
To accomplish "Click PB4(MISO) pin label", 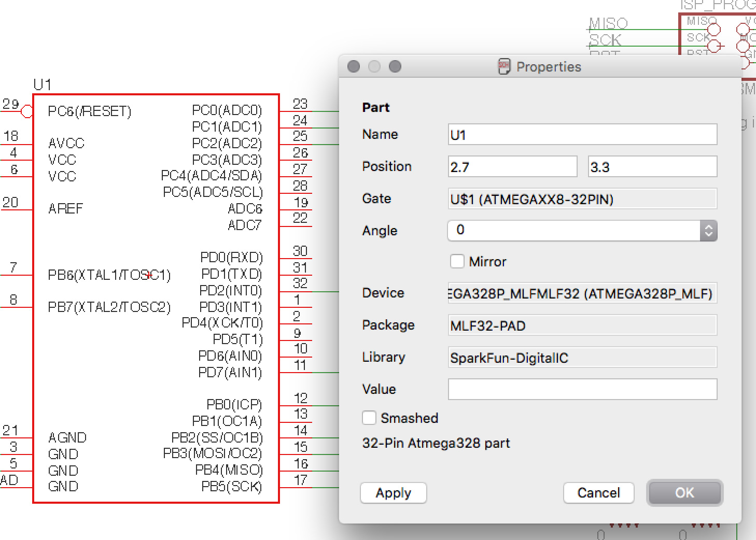I will click(229, 470).
